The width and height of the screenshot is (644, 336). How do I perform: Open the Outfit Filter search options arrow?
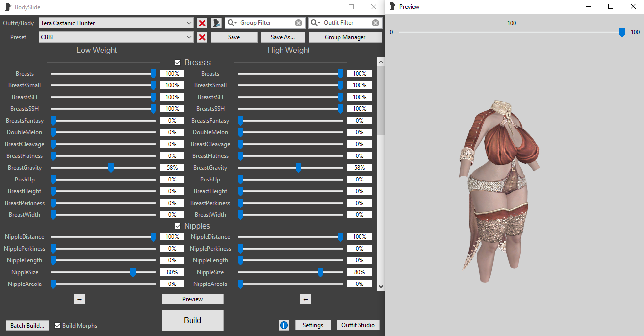point(320,23)
